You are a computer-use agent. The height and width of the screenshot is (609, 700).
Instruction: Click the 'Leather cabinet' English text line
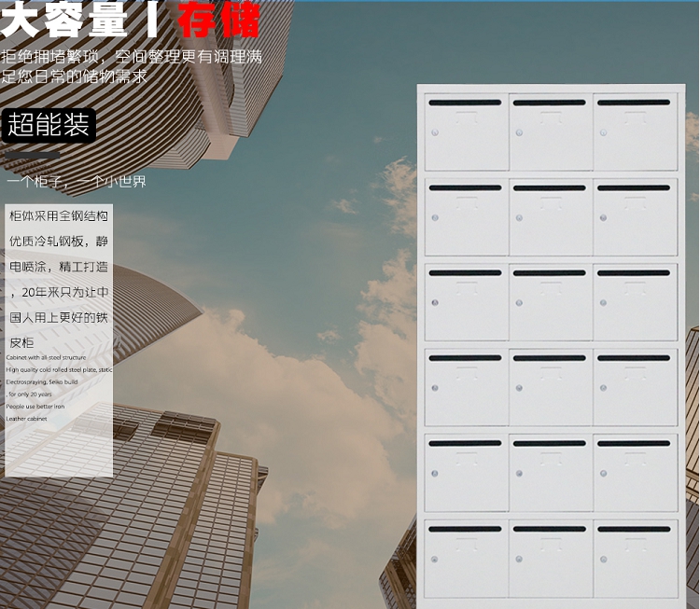26,419
